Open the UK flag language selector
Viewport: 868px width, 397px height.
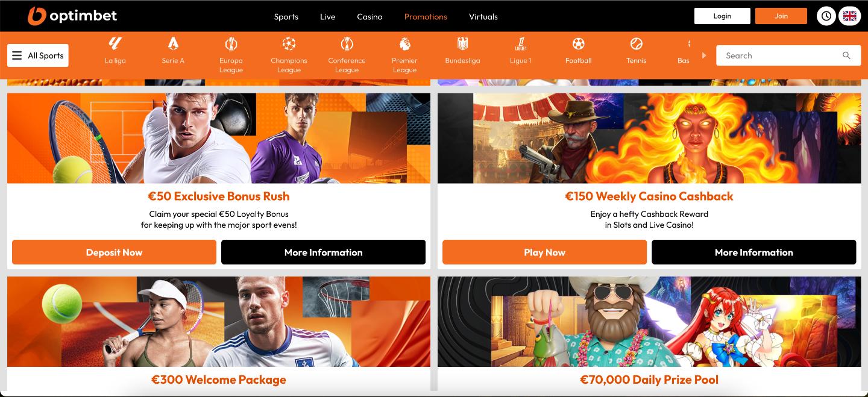850,16
